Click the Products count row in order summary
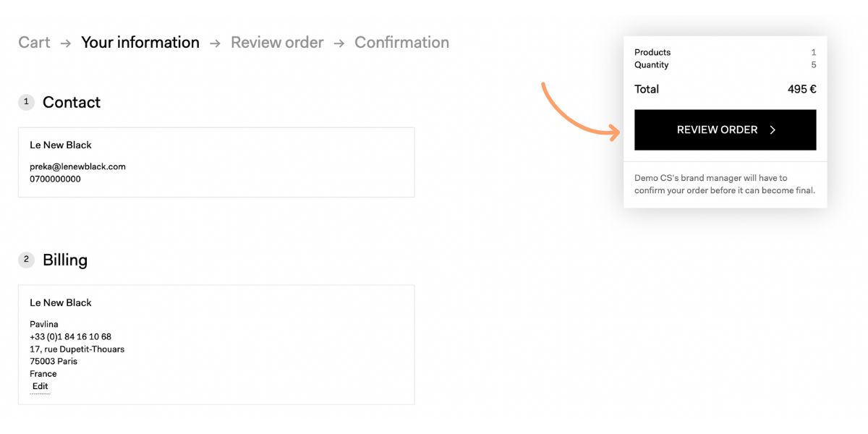 coord(726,52)
